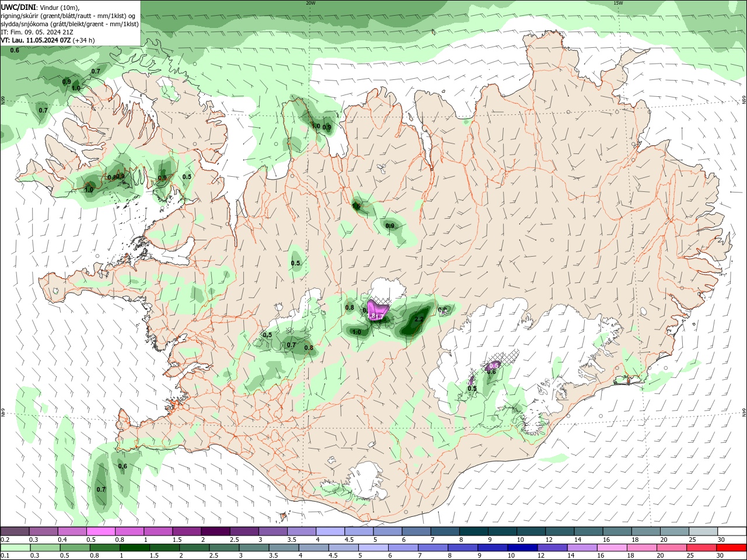Screen dimensions: 747x560
Task: Select the rain scale swatch between 20 and 25
Action: coord(672,548)
